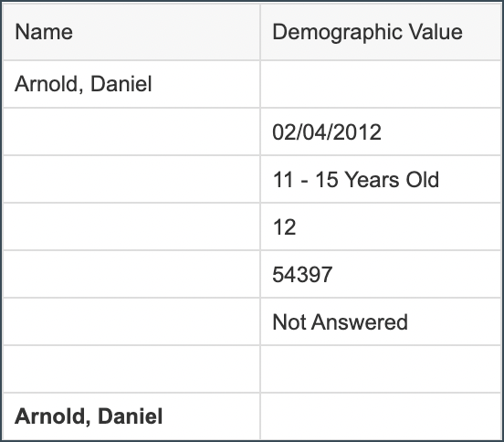The height and width of the screenshot is (442, 504).
Task: Click empty value cell beside bold Arnold, Daniel
Action: [x=381, y=416]
